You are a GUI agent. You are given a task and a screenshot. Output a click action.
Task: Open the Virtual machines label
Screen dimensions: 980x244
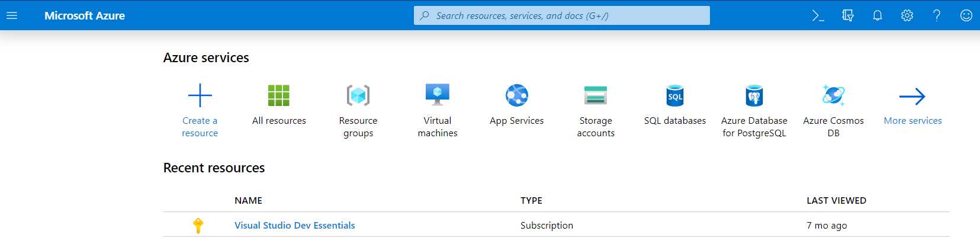[438, 127]
